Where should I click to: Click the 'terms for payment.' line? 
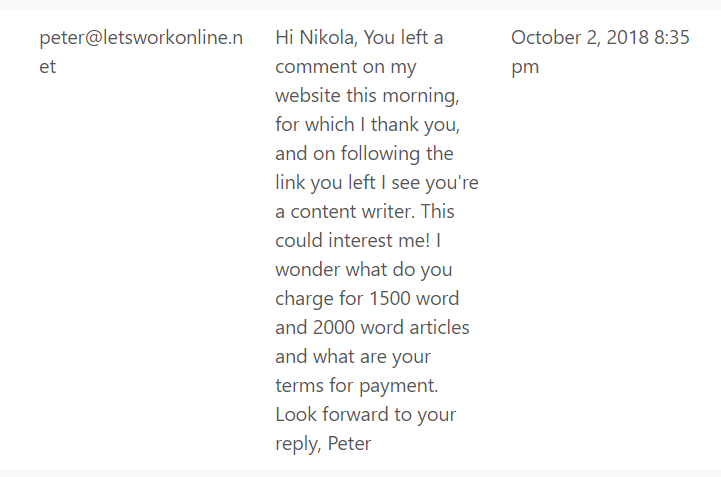[357, 385]
